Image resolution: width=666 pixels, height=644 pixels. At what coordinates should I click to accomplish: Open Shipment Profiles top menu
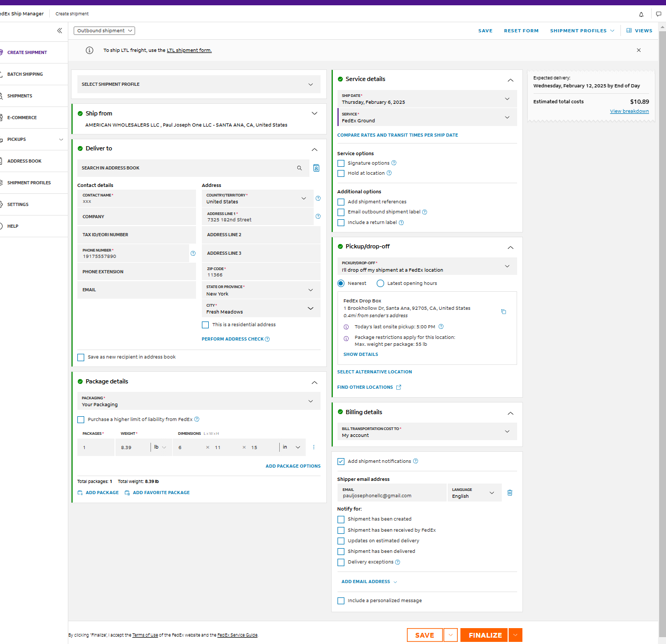tap(582, 31)
